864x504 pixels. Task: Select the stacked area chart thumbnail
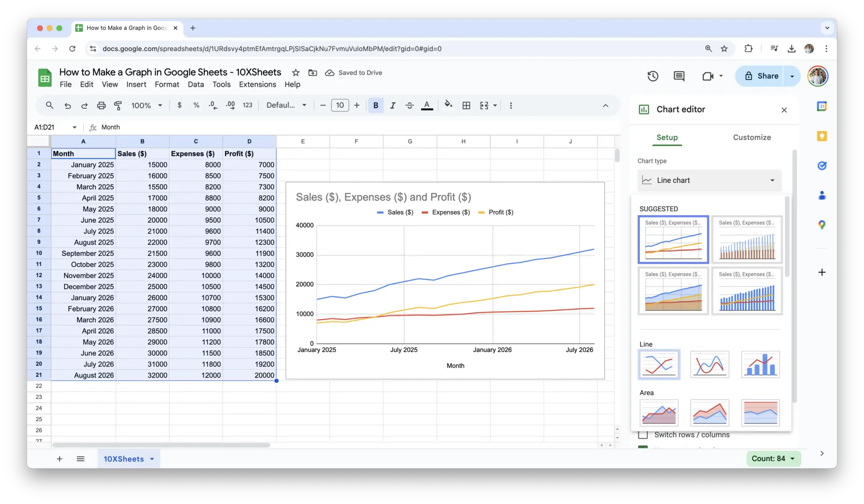pos(709,413)
